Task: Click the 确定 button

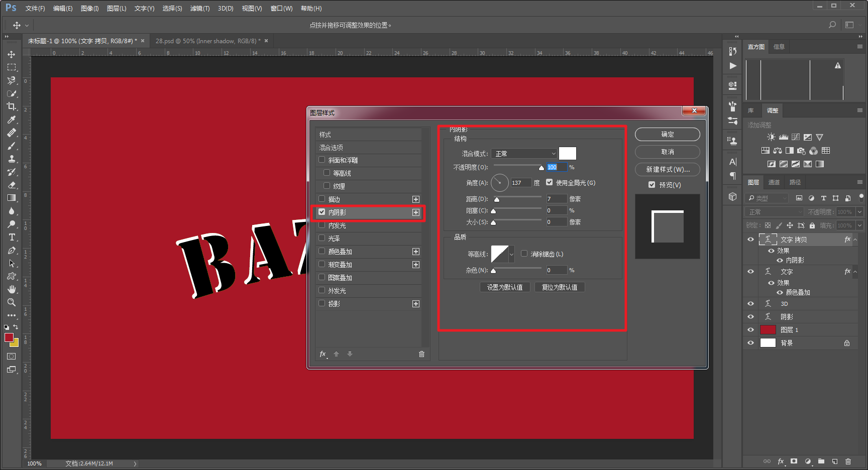Action: (x=668, y=135)
